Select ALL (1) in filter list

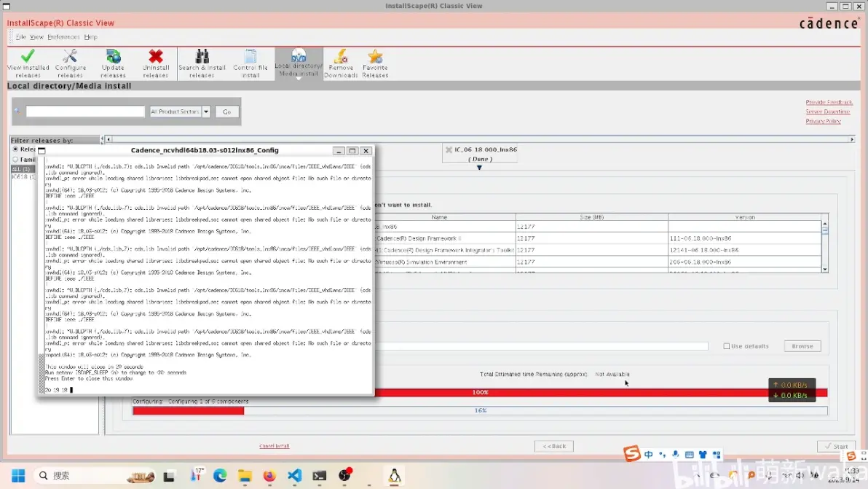(22, 169)
